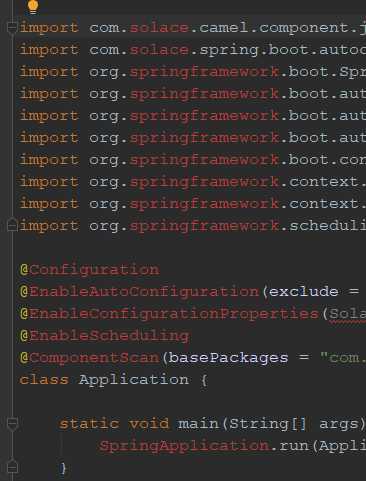Click the import ending with boot.con

(193, 160)
